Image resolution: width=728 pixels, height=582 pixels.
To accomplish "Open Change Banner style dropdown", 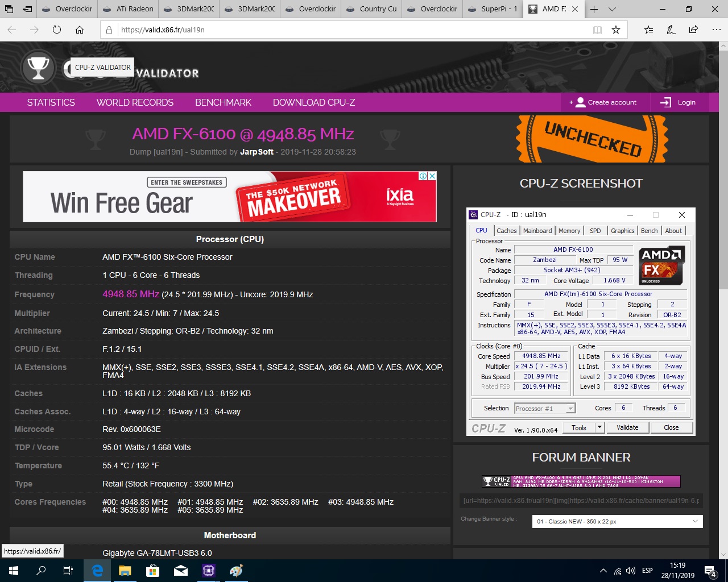I will pyautogui.click(x=617, y=521).
